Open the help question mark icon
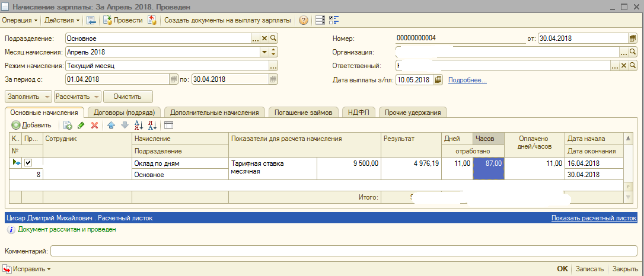 [304, 20]
